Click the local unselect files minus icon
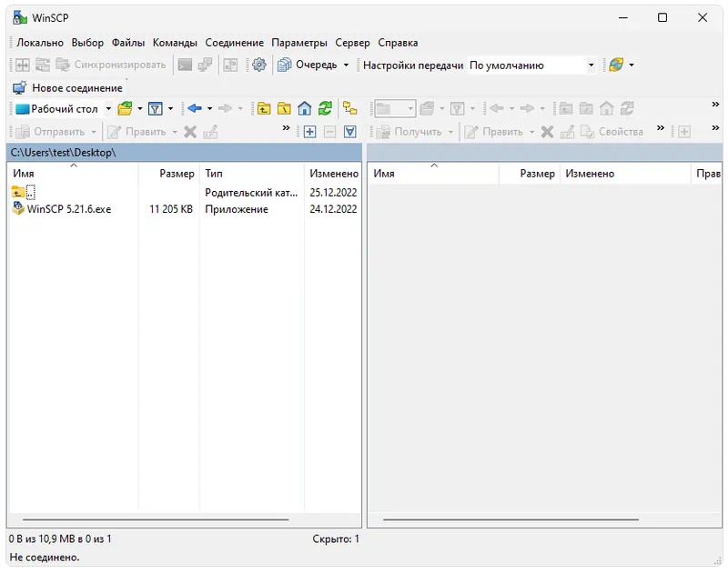Image resolution: width=728 pixels, height=573 pixels. [329, 132]
